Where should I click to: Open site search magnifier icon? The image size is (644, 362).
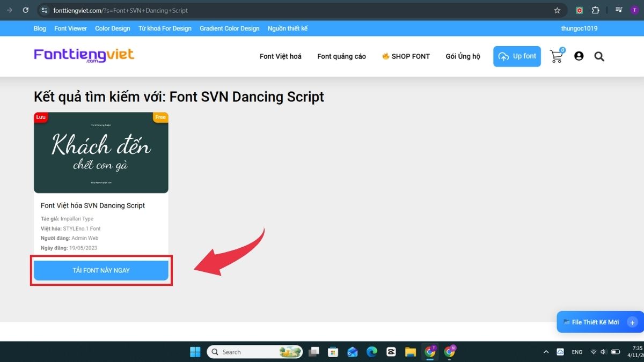point(599,56)
